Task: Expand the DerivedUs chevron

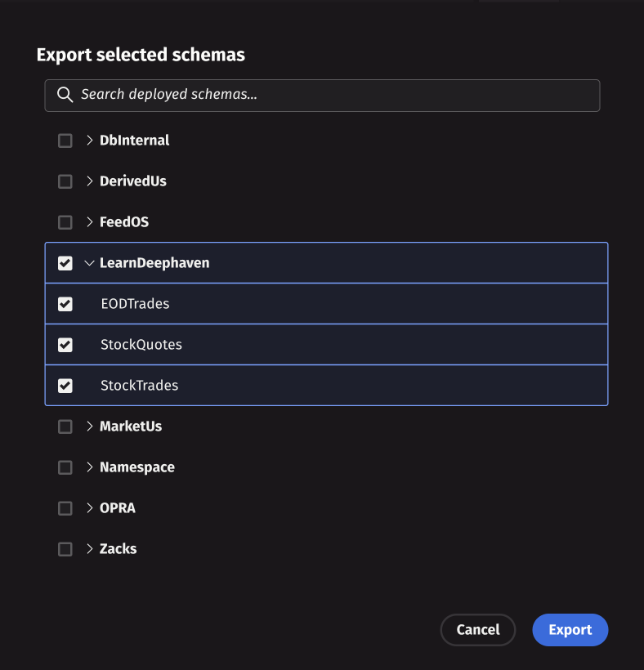Action: point(90,181)
